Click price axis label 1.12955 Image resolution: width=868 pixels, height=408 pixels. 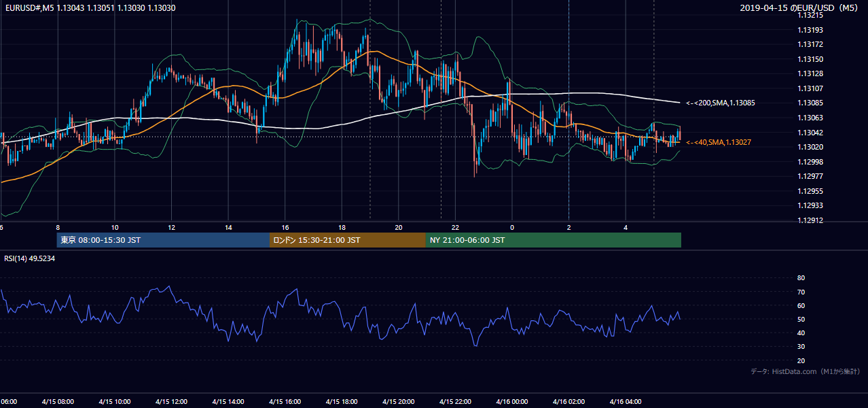coord(810,191)
